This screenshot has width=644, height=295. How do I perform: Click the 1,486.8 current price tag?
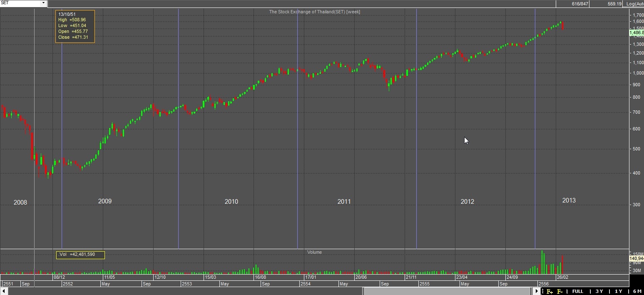click(x=637, y=32)
